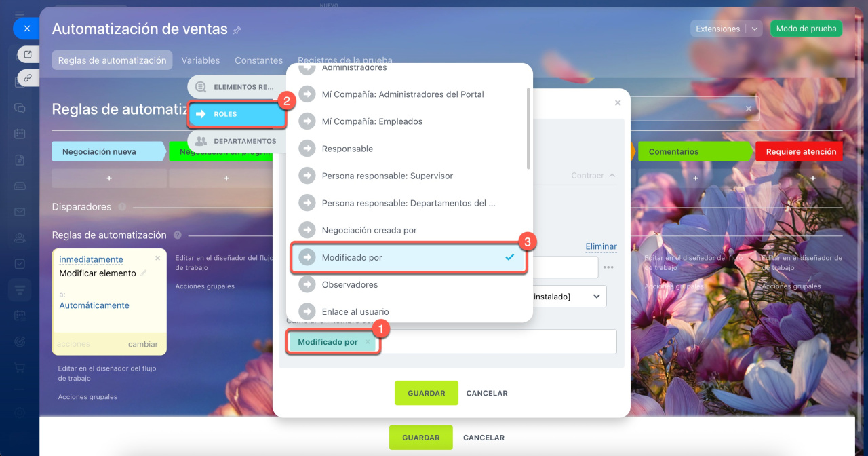This screenshot has height=456, width=868.
Task: Click the help icon next to Disparadores
Action: pos(122,207)
